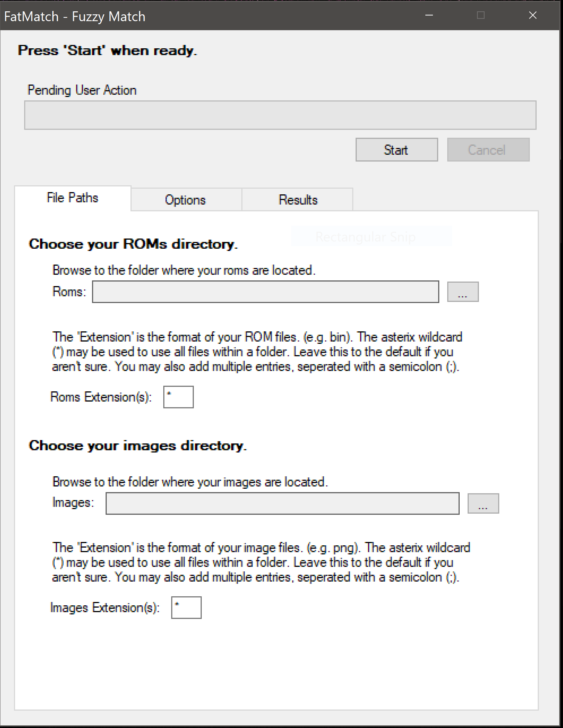Image resolution: width=563 pixels, height=728 pixels.
Task: Click the Images Extension(s) box
Action: tap(186, 608)
